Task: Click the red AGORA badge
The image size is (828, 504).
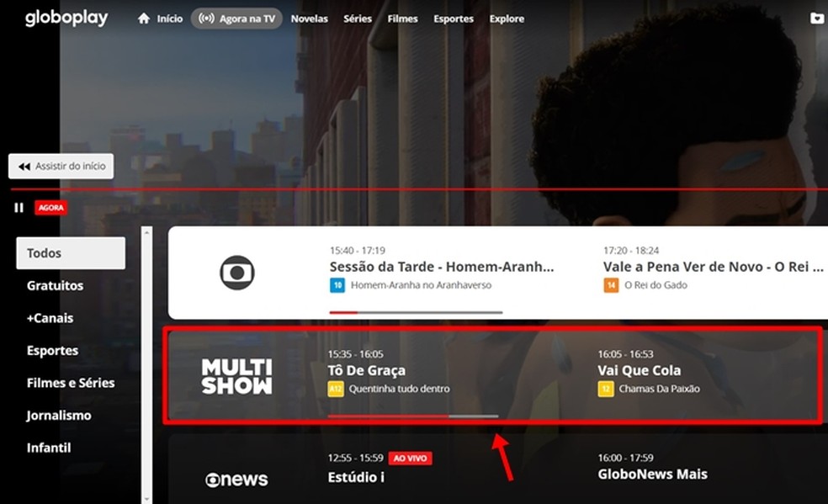Action: (x=50, y=207)
